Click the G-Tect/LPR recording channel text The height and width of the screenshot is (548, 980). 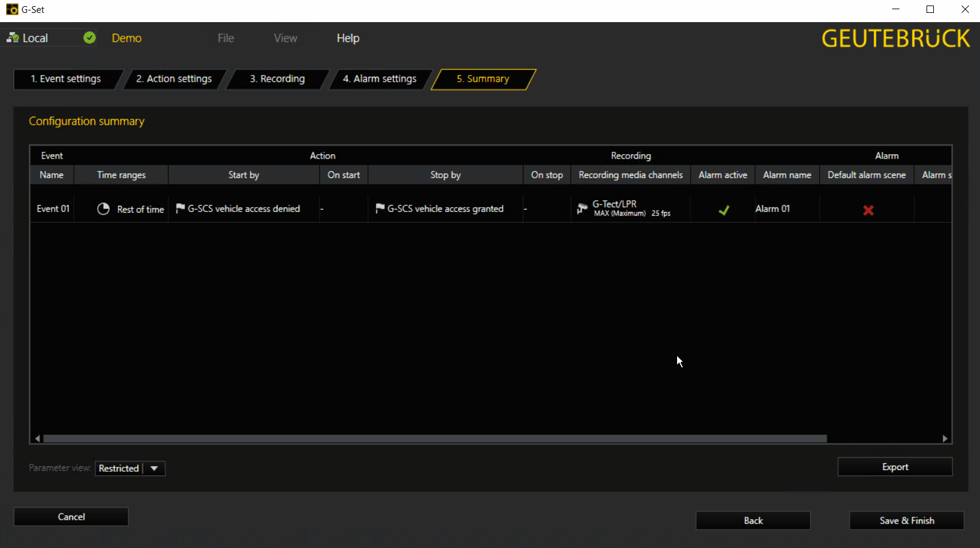(x=614, y=204)
